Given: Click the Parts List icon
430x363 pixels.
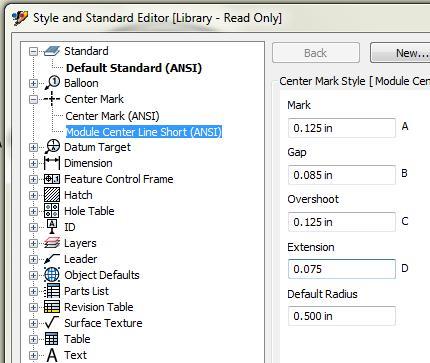Looking at the screenshot, I should click(x=52, y=291).
